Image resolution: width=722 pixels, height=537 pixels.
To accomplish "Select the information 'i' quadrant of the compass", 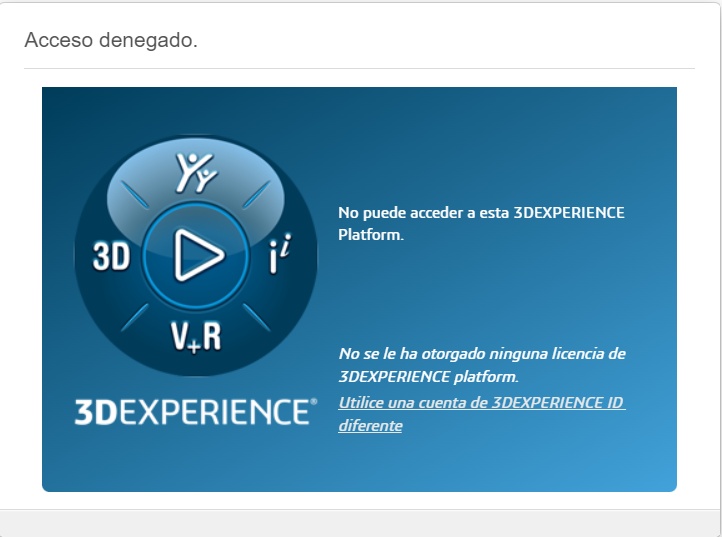I will [x=280, y=254].
